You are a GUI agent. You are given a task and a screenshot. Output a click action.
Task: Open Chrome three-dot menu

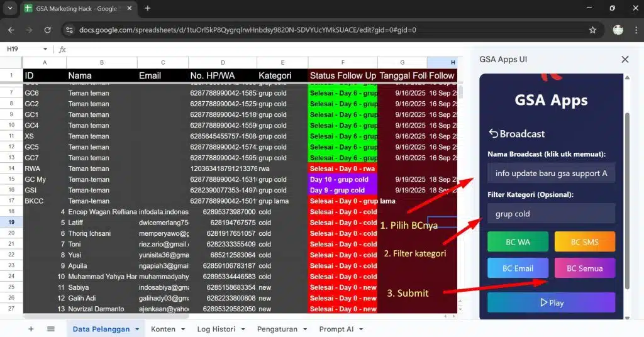click(x=636, y=30)
